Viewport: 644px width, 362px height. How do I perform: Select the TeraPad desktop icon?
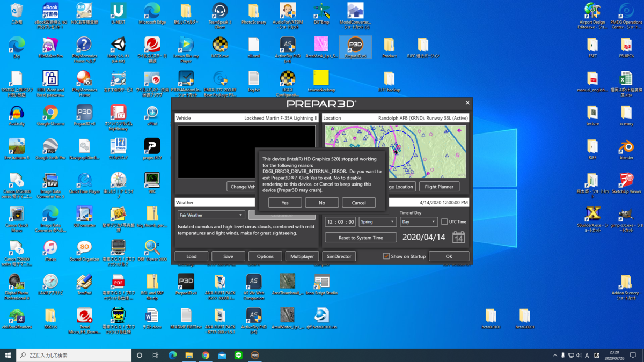click(x=84, y=284)
